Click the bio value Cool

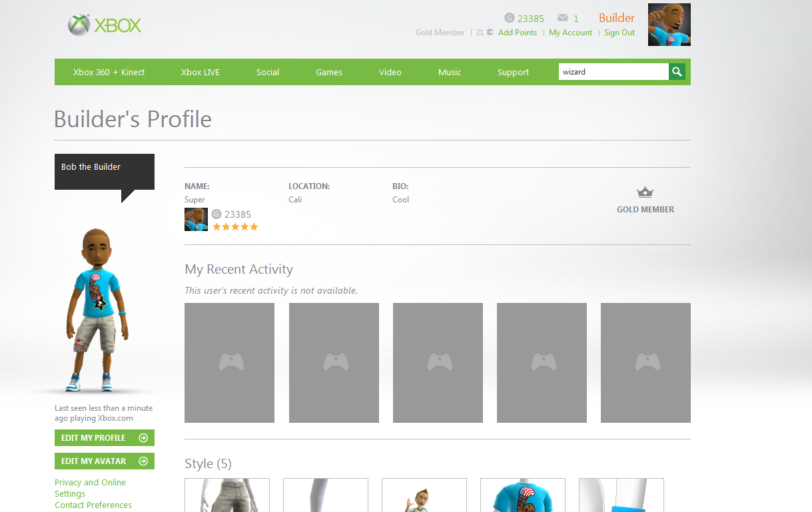401,200
